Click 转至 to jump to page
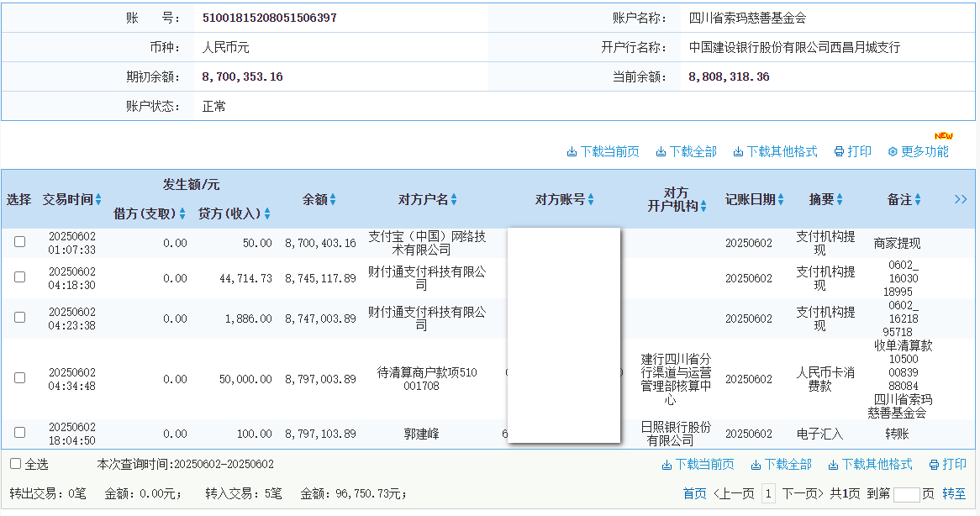This screenshot has height=516, width=980. (954, 494)
